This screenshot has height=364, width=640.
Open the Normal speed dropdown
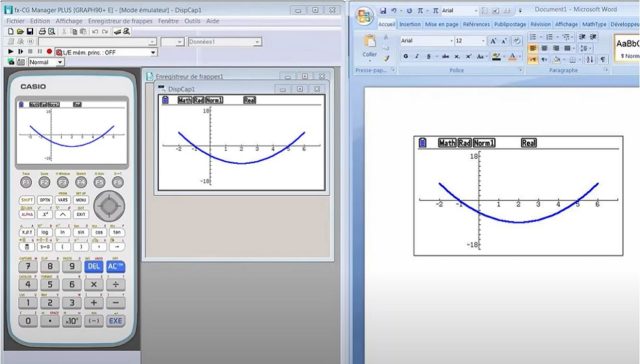60,62
